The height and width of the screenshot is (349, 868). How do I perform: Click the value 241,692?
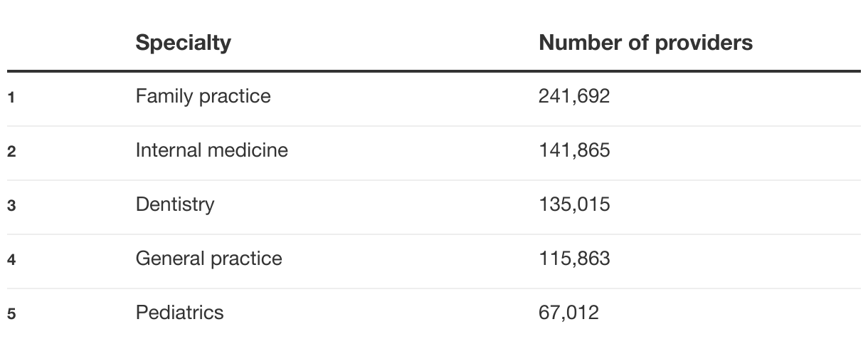(x=574, y=96)
